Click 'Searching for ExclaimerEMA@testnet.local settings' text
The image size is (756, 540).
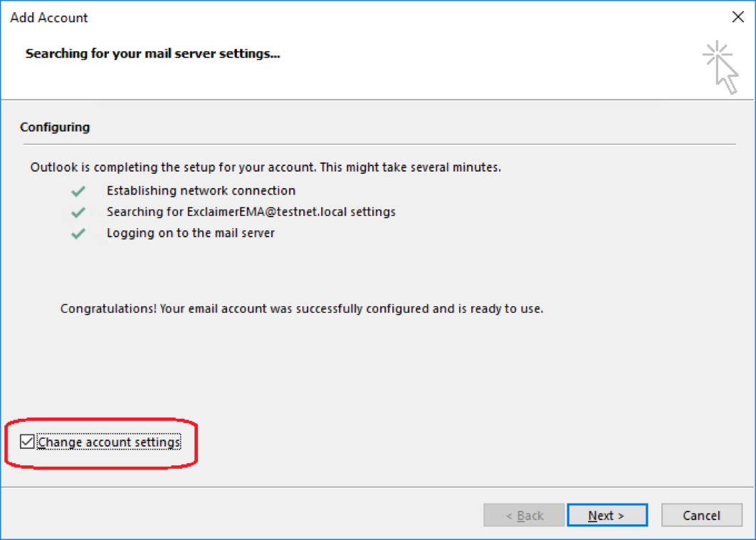pos(251,212)
